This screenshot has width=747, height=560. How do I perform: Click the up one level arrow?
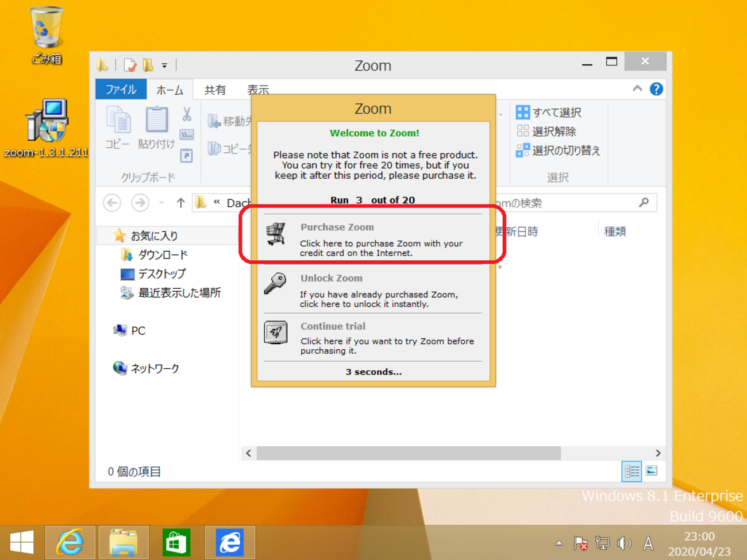click(x=180, y=203)
